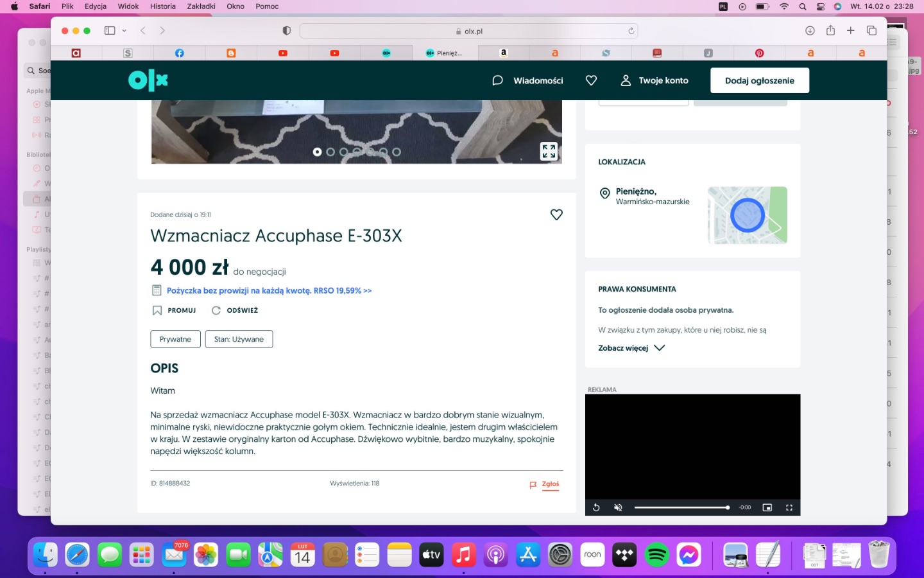Open the Wi-Fi status menu
The width and height of the screenshot is (924, 578).
pyautogui.click(x=784, y=6)
